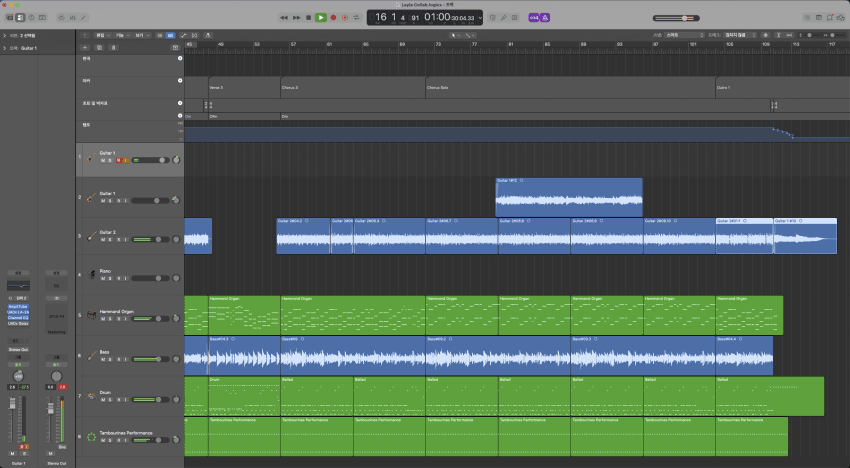
Task: Solo the Guitar 2 track
Action: [109, 240]
